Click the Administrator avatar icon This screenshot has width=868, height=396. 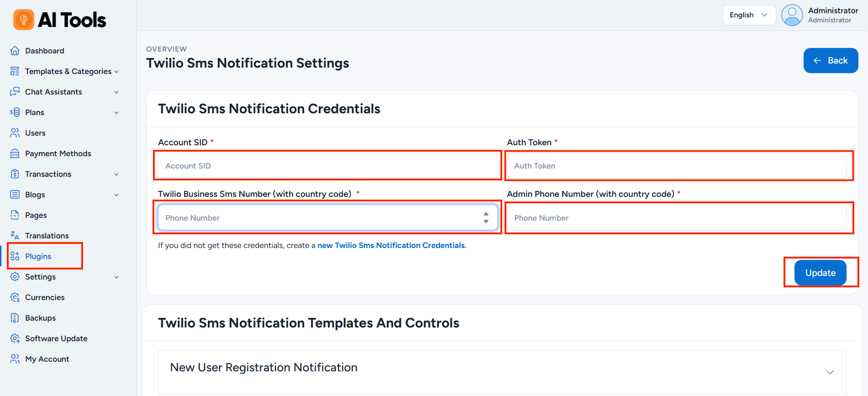pos(792,15)
